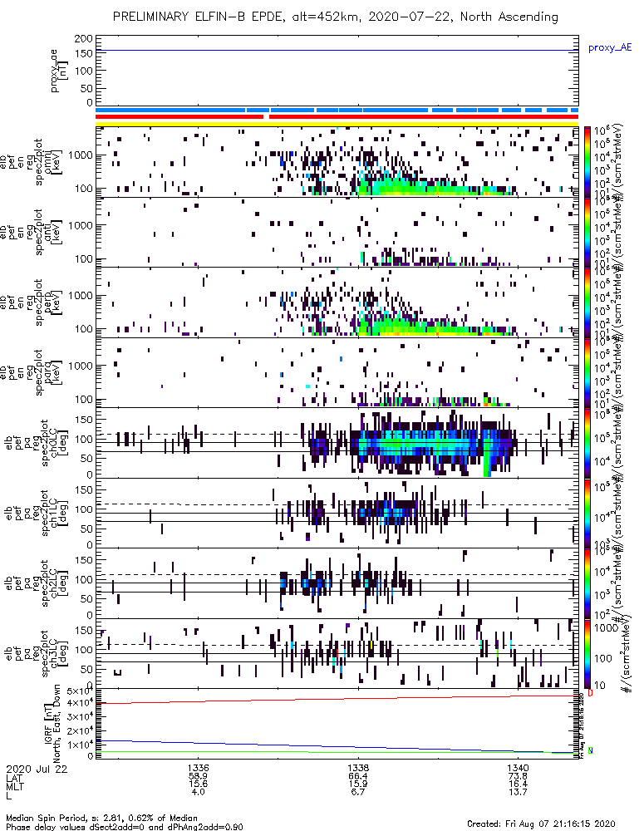Click the ch3LC [deg] y-axis label
The width and height of the screenshot is (644, 831).
(36, 653)
